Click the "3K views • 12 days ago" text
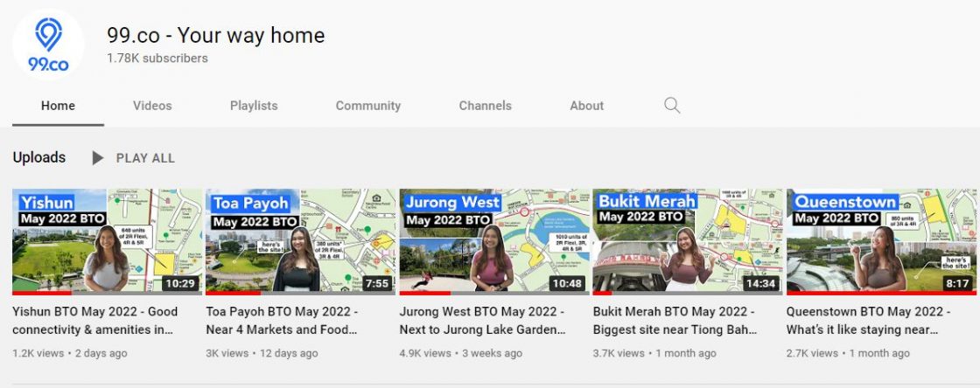980x388 pixels. 262,353
